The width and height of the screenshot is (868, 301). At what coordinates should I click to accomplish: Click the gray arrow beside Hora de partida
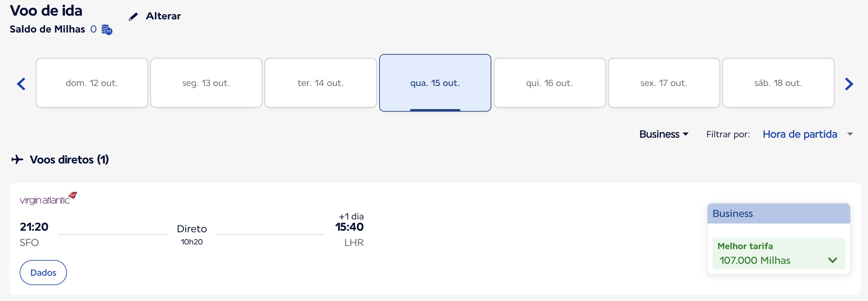[850, 134]
